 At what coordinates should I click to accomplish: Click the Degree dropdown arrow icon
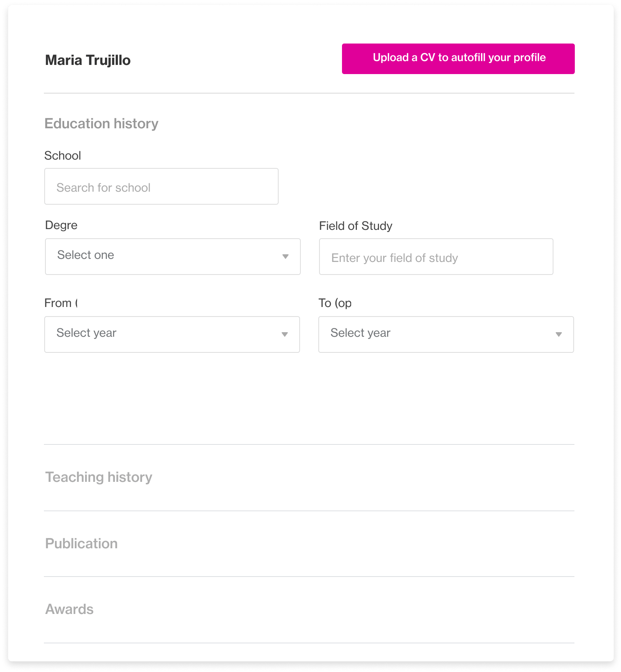point(285,257)
